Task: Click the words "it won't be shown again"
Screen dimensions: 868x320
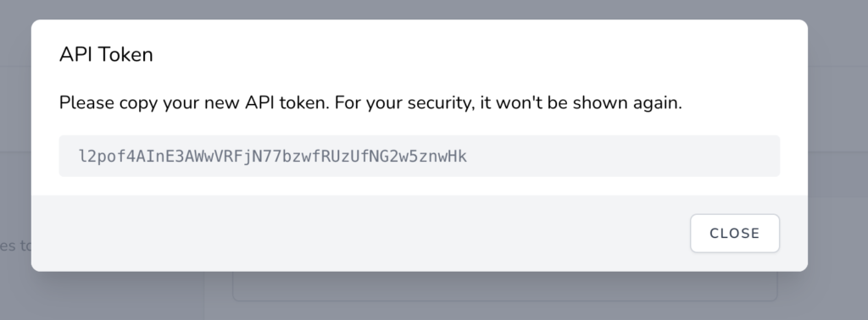Action: [x=580, y=102]
